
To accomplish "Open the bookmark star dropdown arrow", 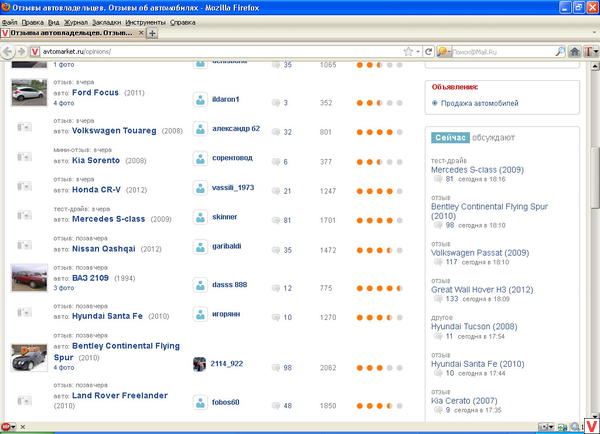I will click(418, 51).
